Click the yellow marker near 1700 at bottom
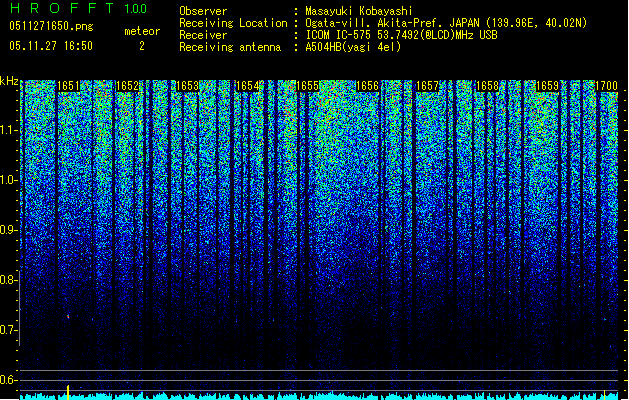The width and height of the screenshot is (629, 400). 605,394
